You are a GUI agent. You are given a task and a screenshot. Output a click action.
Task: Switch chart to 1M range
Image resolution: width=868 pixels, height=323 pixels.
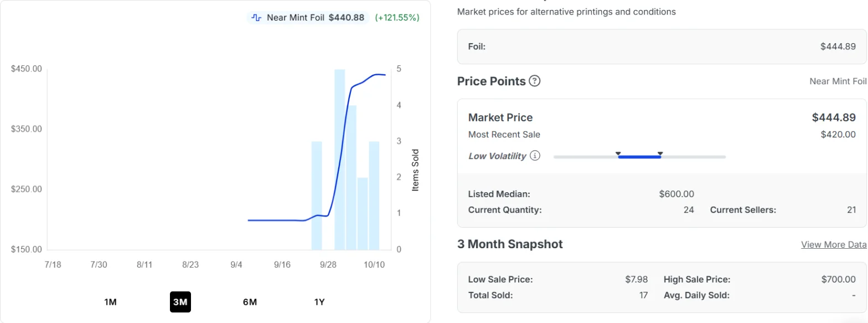pos(110,302)
